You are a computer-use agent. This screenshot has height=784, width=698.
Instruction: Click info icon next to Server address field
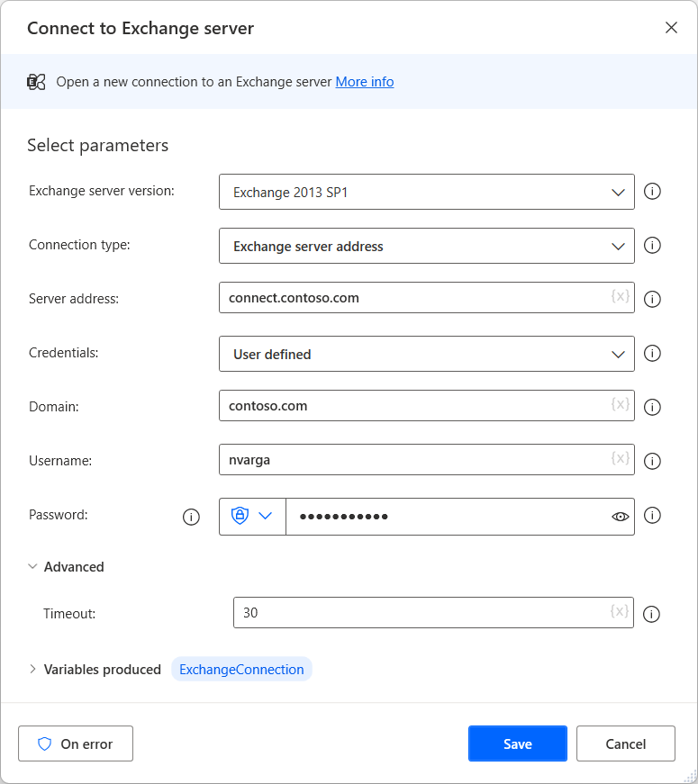point(653,299)
